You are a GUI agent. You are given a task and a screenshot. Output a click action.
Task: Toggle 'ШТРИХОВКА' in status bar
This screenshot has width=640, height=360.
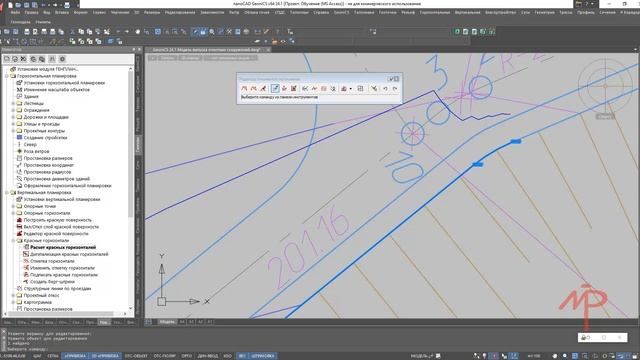263,356
